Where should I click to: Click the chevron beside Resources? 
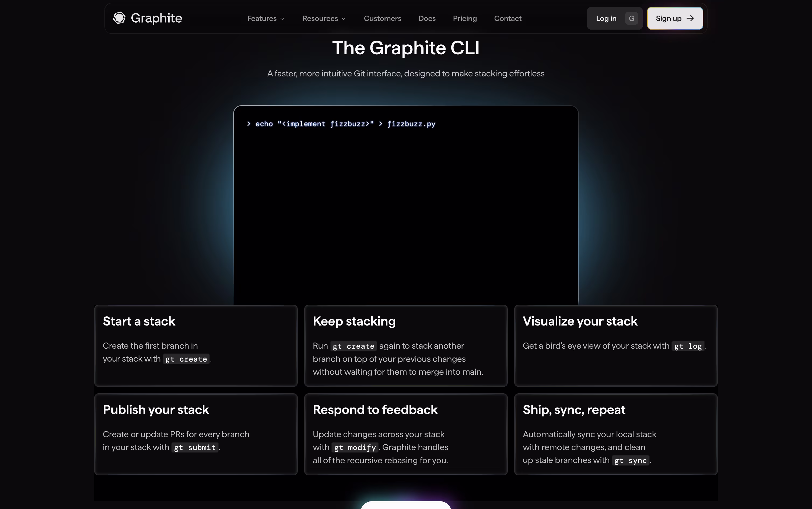tap(344, 19)
